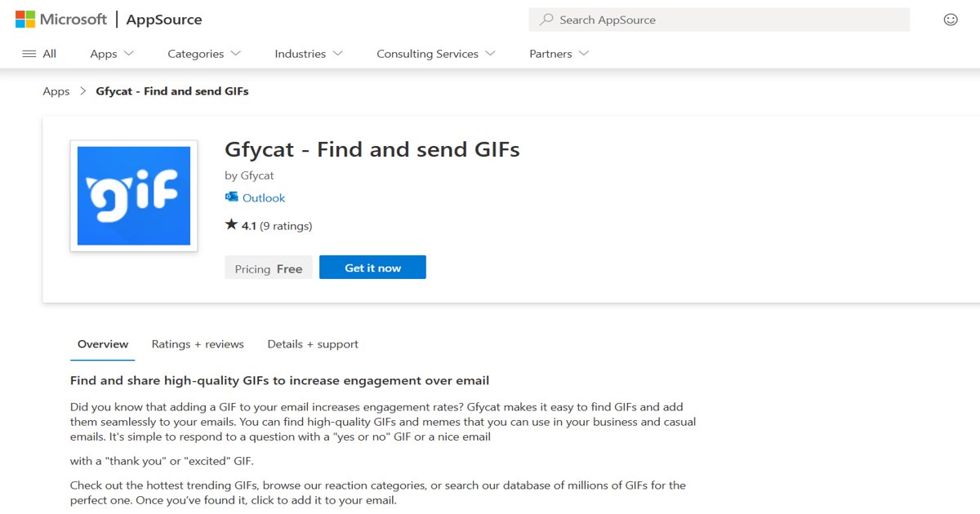The width and height of the screenshot is (980, 514).
Task: Open the AppSource home link
Action: point(164,20)
